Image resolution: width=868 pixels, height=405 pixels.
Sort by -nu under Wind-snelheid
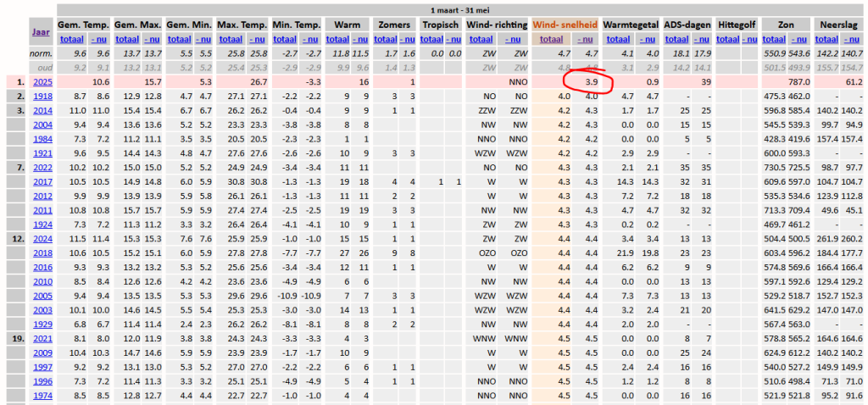[586, 39]
